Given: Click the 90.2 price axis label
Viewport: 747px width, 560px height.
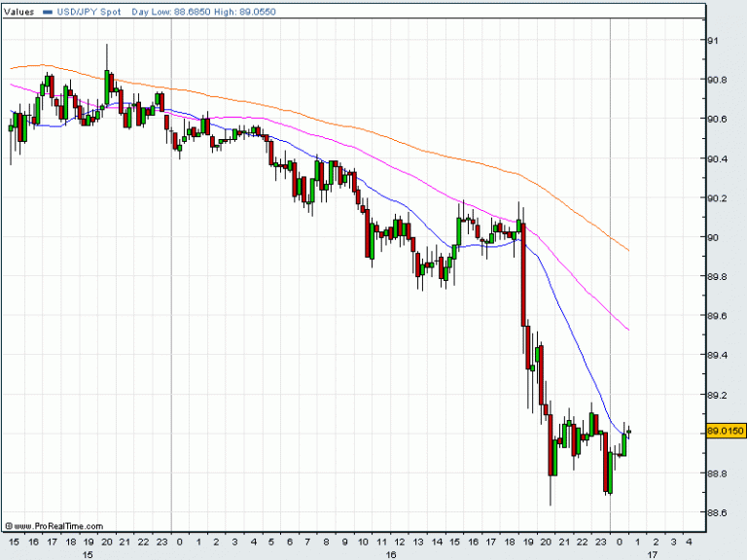Looking at the screenshot, I should click(719, 197).
